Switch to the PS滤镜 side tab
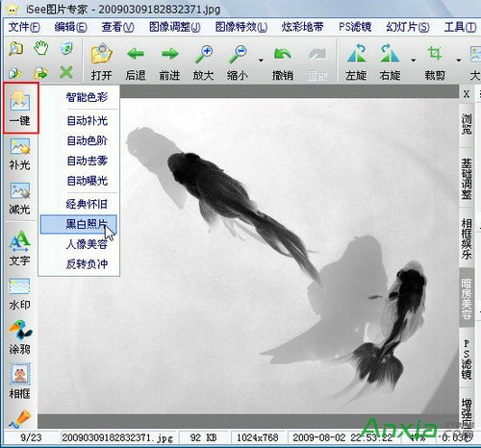481x448 pixels. click(467, 359)
